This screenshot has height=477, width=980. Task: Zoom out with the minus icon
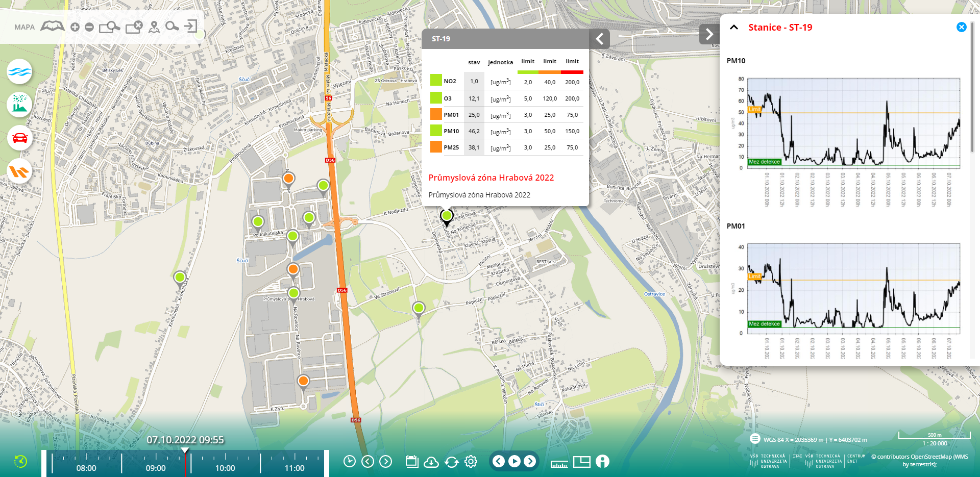point(89,27)
